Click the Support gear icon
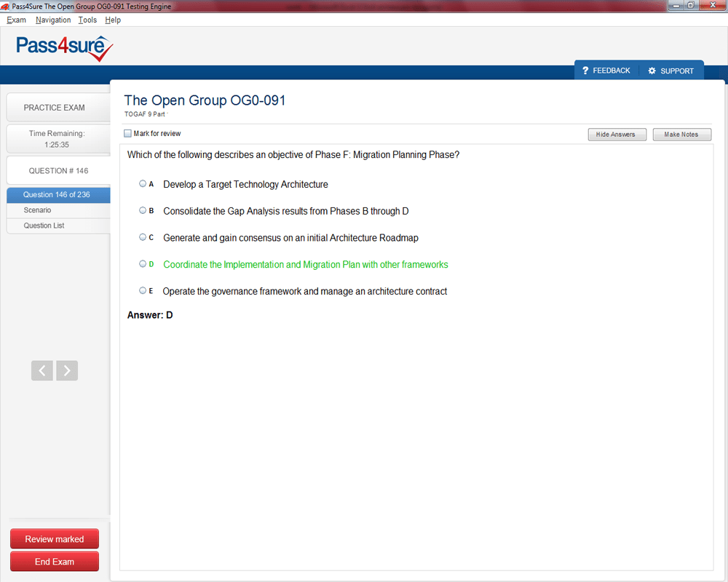The width and height of the screenshot is (728, 582). pyautogui.click(x=652, y=71)
